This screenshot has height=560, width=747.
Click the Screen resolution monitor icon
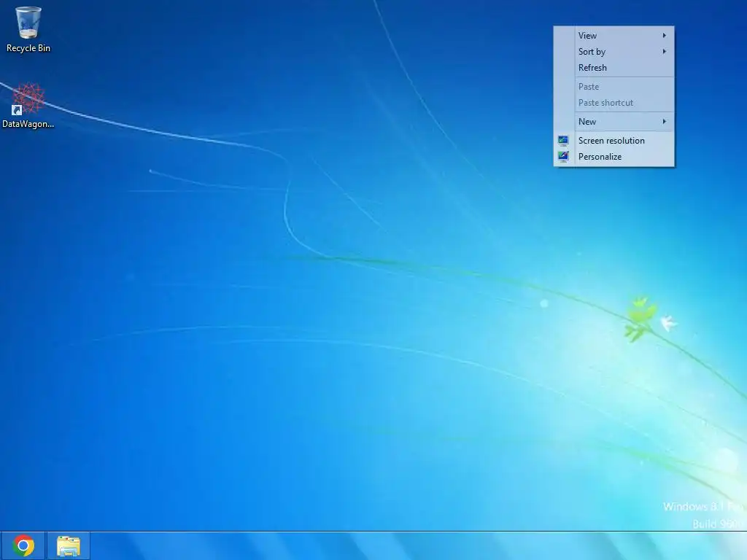[x=564, y=141]
